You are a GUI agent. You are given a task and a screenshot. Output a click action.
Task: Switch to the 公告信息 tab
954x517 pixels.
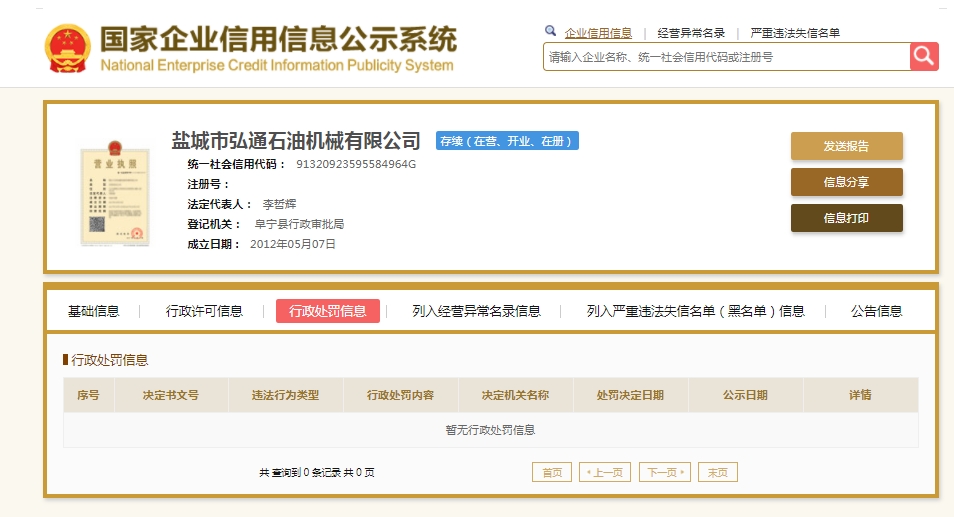(876, 311)
